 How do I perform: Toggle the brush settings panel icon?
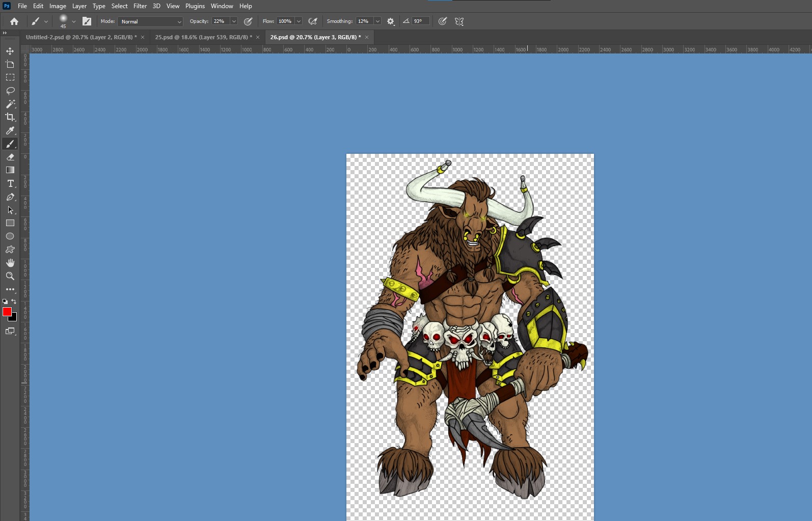click(87, 21)
